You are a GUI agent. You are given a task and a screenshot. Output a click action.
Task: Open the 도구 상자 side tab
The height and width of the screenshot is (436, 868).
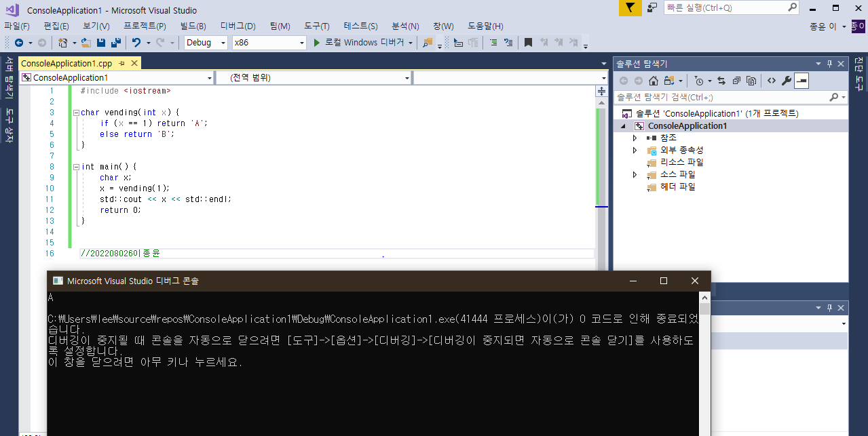coord(10,125)
